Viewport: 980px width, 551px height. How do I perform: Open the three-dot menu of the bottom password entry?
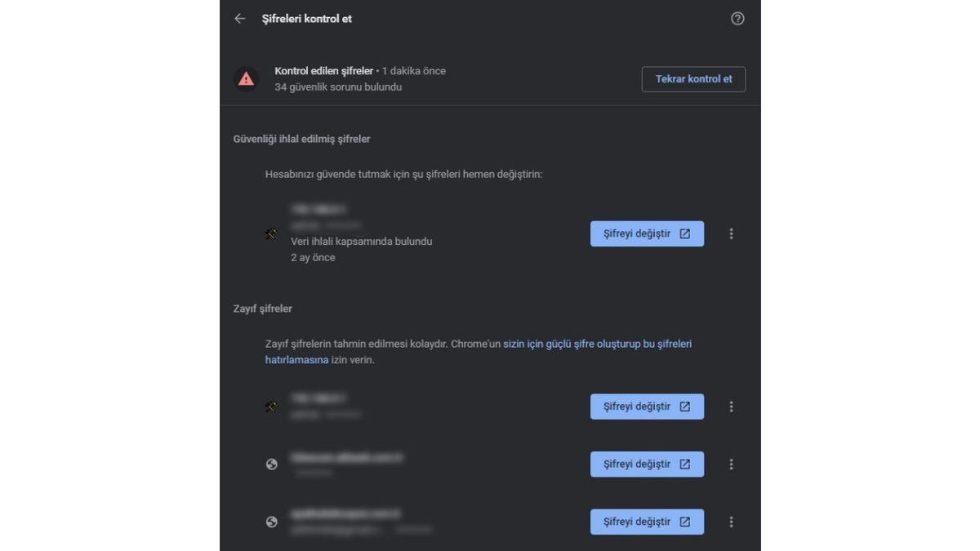(x=731, y=522)
